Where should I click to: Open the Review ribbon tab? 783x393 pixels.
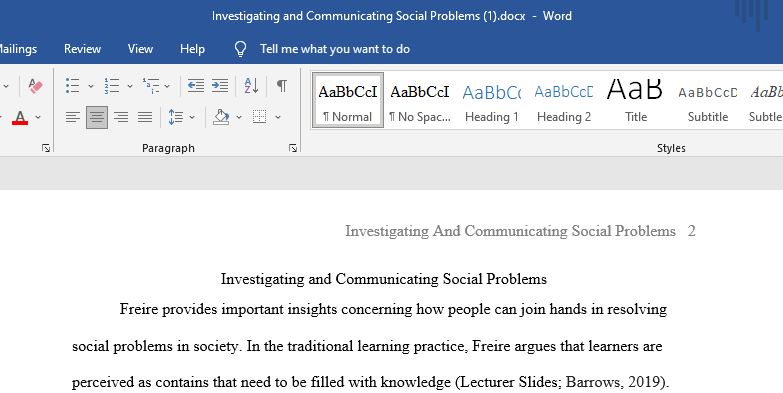[82, 49]
